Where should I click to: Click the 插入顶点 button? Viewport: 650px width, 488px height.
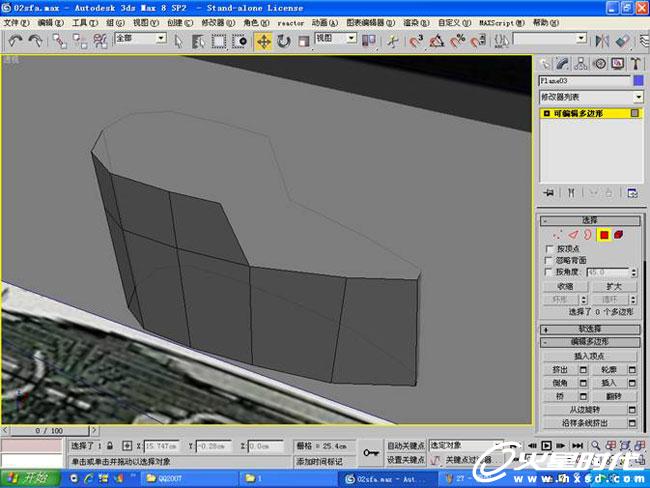589,356
